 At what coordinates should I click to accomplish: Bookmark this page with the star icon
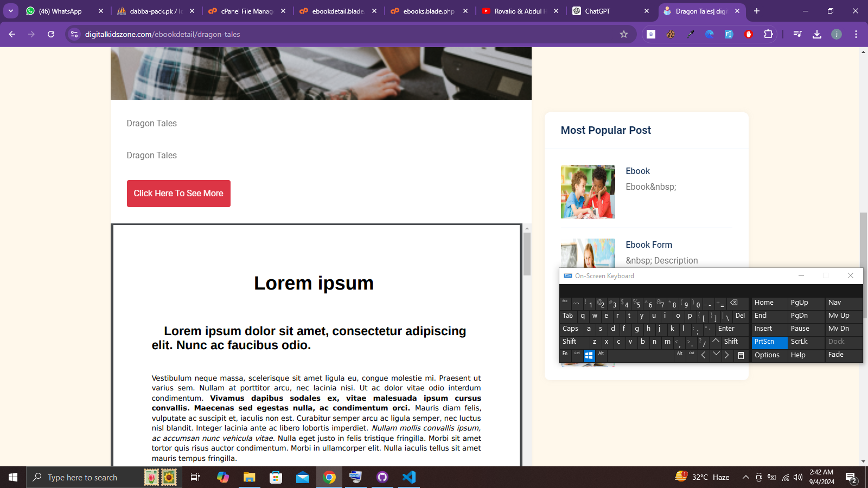pos(624,34)
